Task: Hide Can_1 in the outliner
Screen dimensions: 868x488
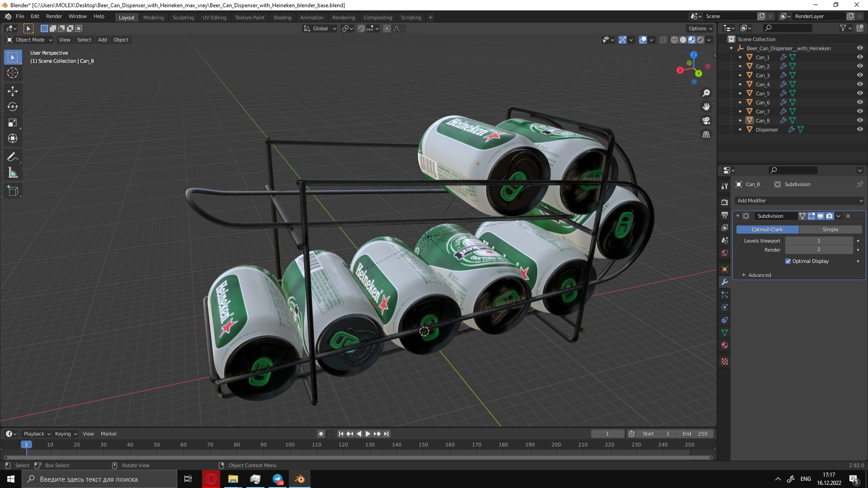Action: (860, 57)
